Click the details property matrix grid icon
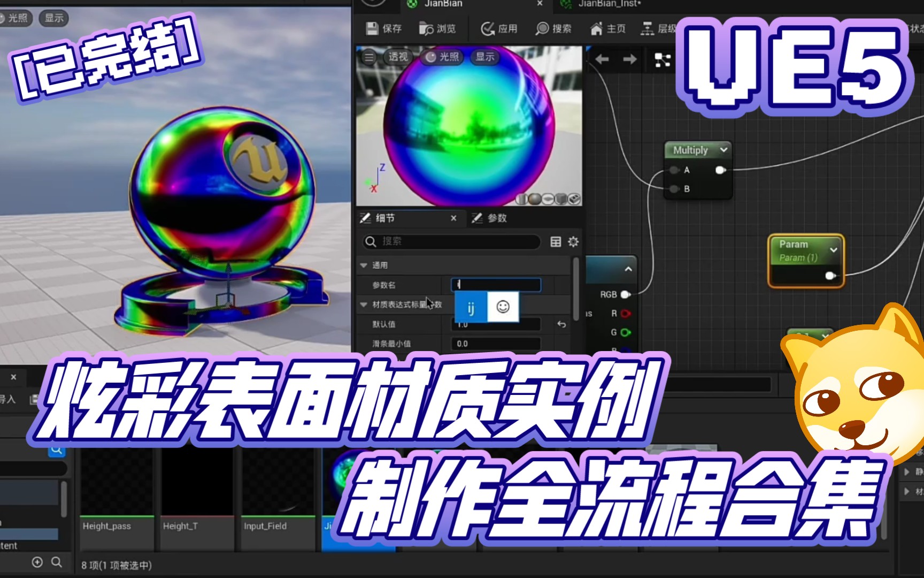Screen dimensions: 924x578 coord(556,241)
